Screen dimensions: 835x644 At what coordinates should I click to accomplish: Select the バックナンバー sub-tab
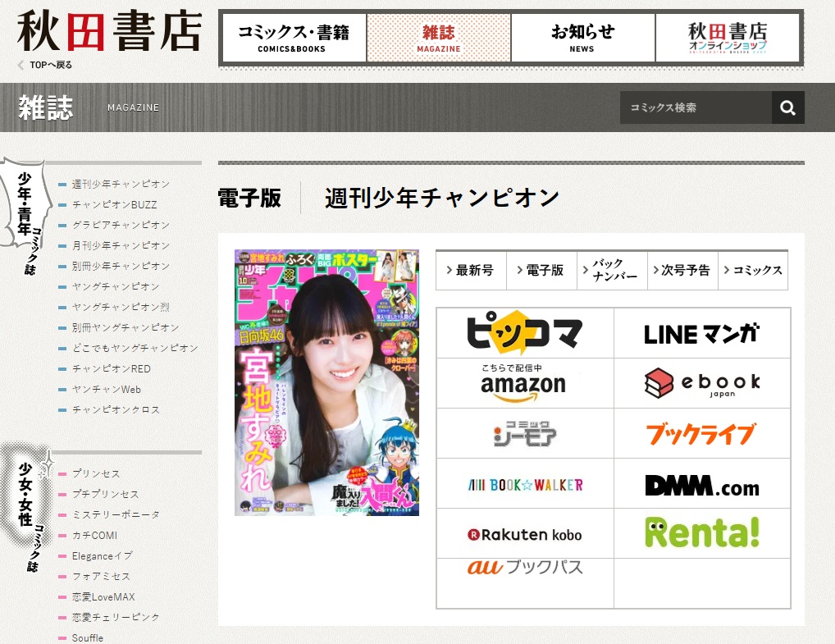[612, 271]
